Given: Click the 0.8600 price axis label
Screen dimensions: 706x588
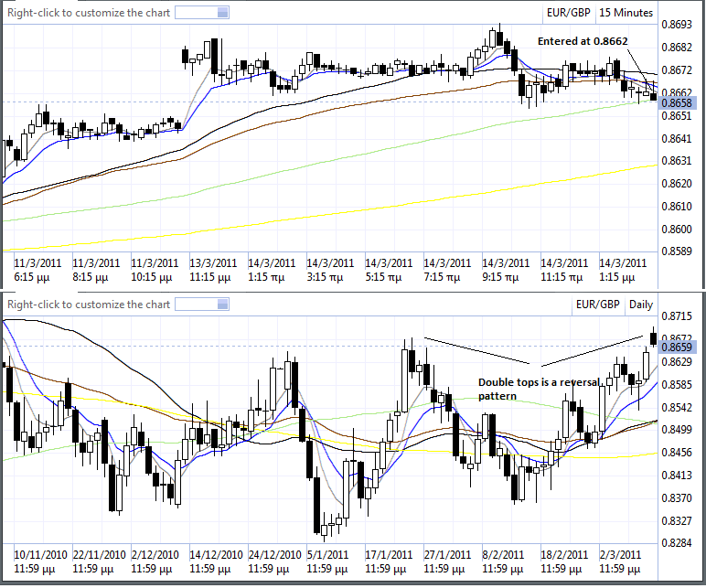Looking at the screenshot, I should point(677,230).
